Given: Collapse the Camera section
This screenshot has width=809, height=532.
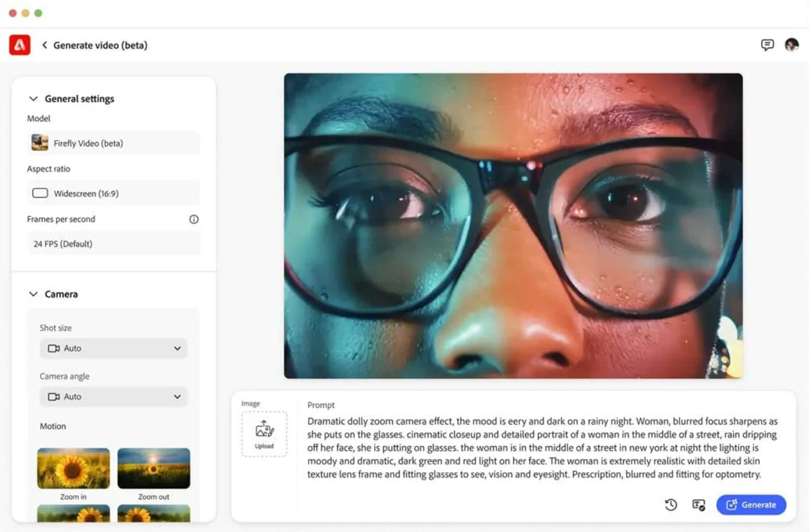Looking at the screenshot, I should tap(33, 294).
